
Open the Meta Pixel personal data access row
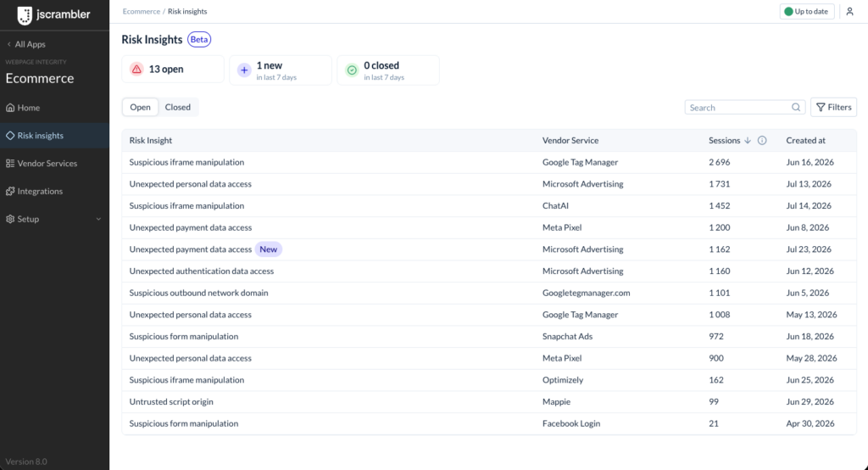click(489, 358)
